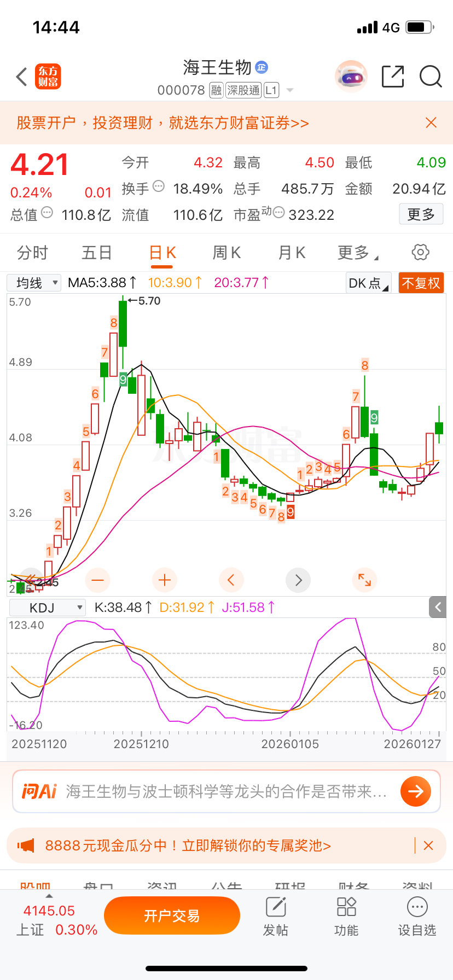Tap the 深股通 tag
Image resolution: width=453 pixels, height=980 pixels.
244,90
